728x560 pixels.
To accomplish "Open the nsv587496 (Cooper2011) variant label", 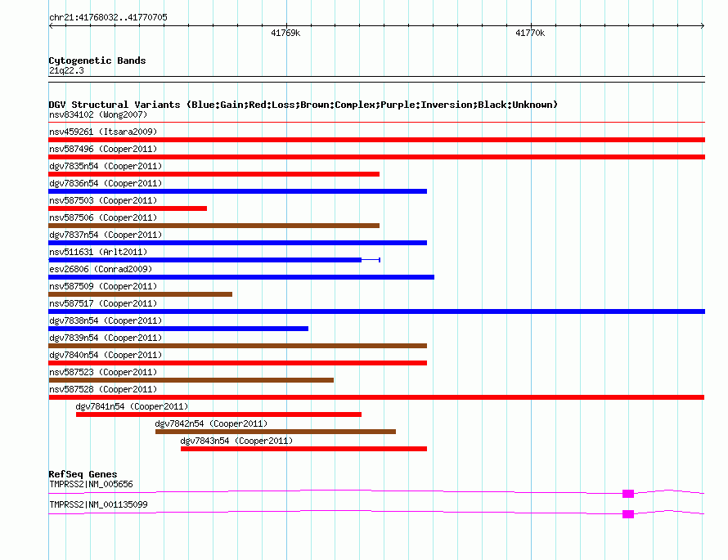I will click(103, 149).
